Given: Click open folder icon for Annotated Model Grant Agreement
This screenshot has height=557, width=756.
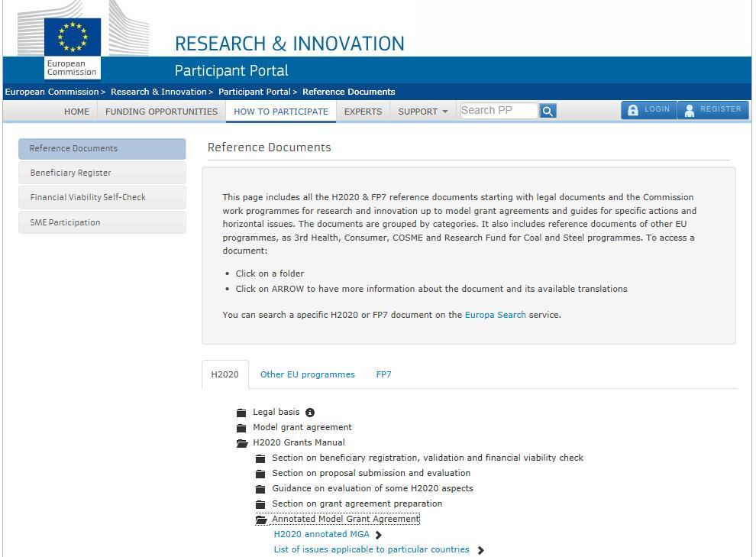Looking at the screenshot, I should point(261,520).
